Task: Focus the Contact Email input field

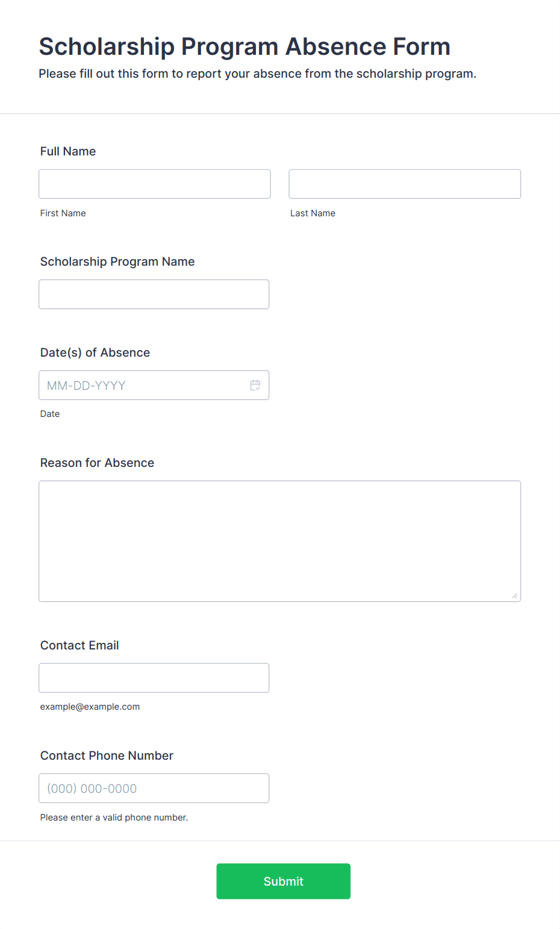Action: click(x=154, y=678)
